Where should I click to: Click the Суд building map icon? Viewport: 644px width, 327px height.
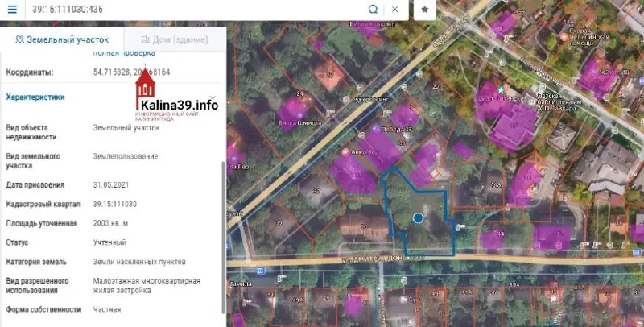pyautogui.click(x=405, y=300)
